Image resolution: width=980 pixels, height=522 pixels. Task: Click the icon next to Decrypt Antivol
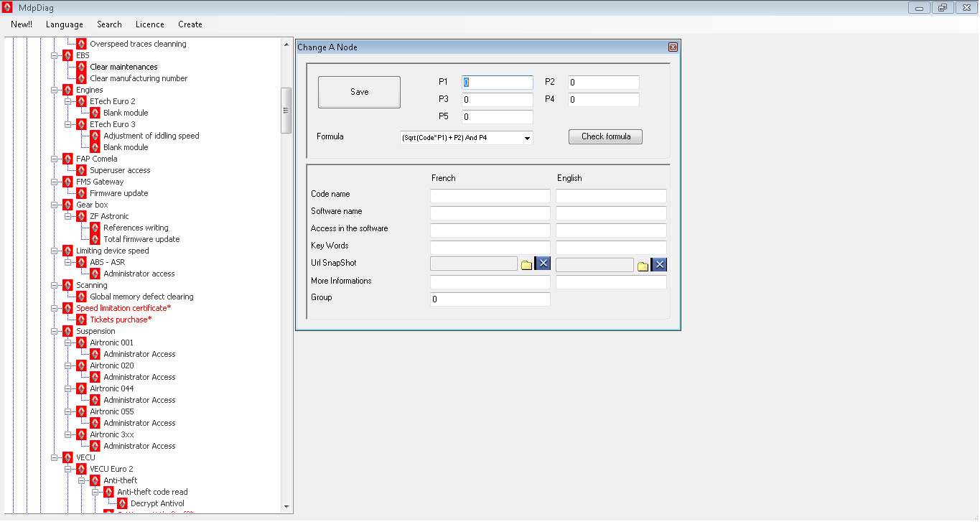(122, 503)
